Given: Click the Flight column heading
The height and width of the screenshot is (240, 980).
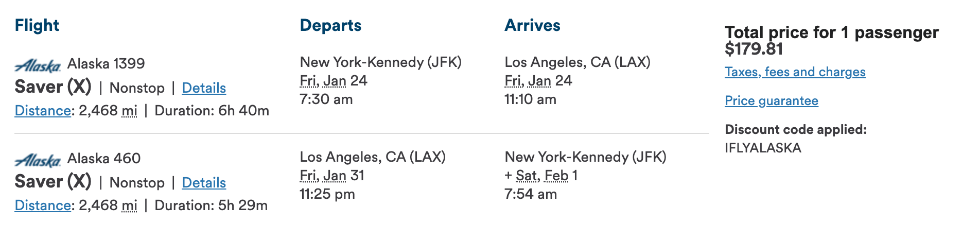Looking at the screenshot, I should point(37,26).
